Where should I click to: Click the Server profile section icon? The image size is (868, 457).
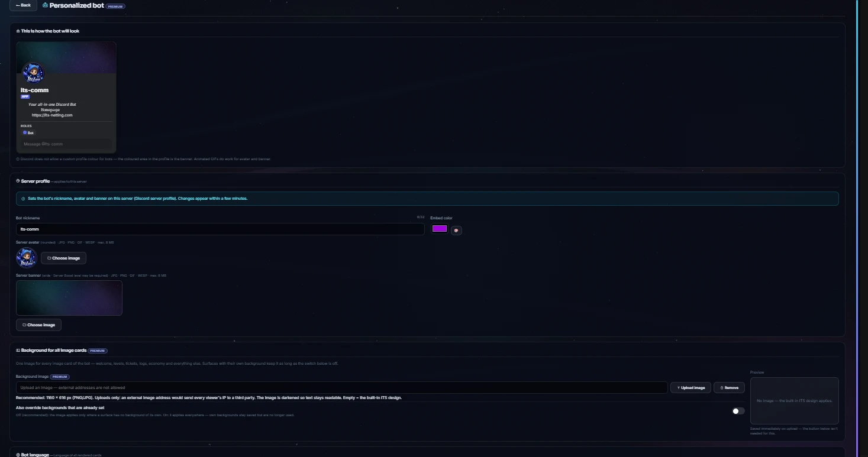18,181
